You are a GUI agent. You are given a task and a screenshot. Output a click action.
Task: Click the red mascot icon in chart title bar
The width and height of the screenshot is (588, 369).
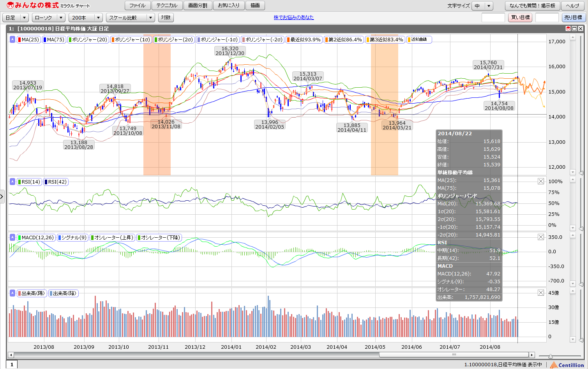tap(568, 28)
